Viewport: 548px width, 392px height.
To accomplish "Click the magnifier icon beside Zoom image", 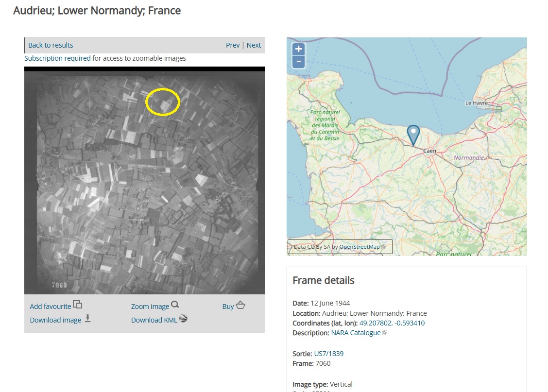I will click(x=175, y=305).
